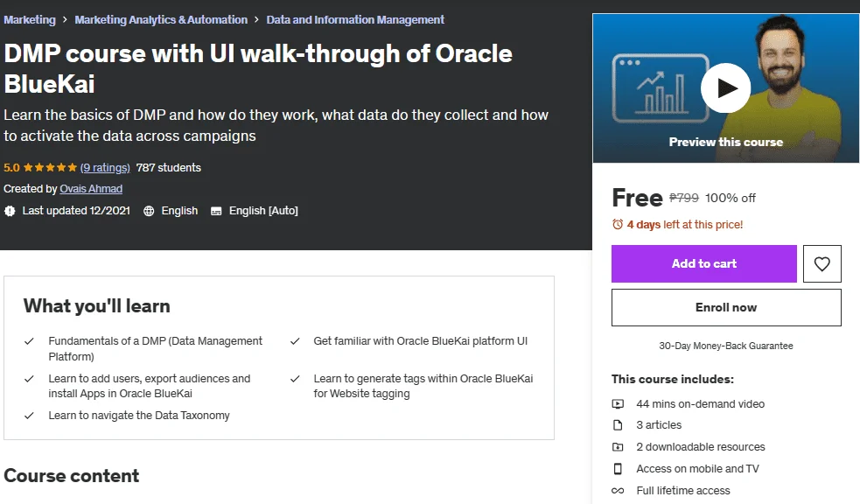The height and width of the screenshot is (504, 860).
Task: Click checkmark beside navigate the Data Taxonomy
Action: point(29,416)
